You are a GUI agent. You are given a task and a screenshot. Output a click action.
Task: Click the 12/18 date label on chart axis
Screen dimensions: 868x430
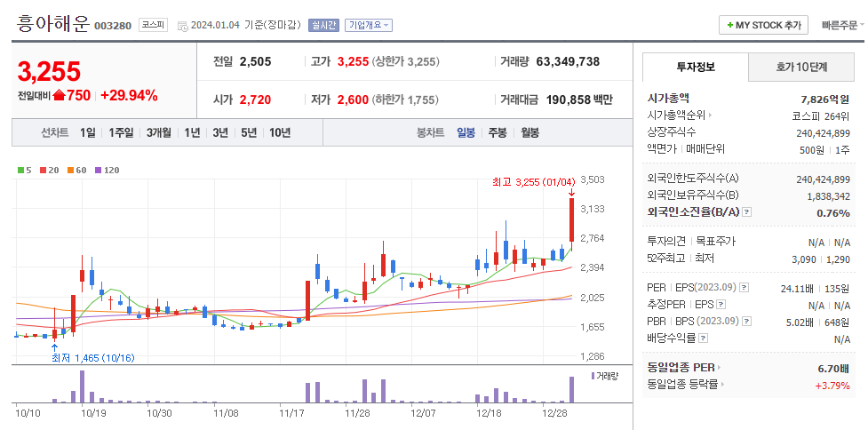point(488,413)
